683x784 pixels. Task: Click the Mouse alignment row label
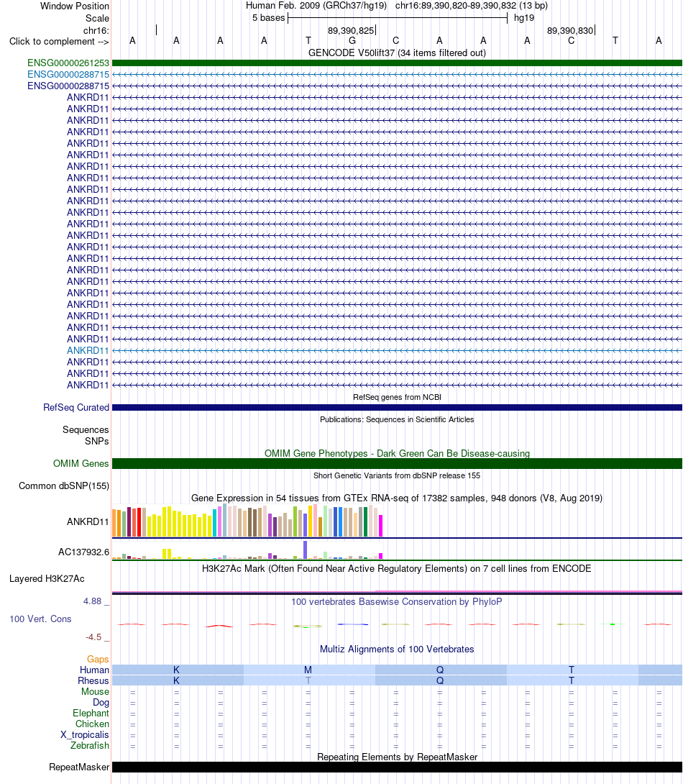pos(96,691)
